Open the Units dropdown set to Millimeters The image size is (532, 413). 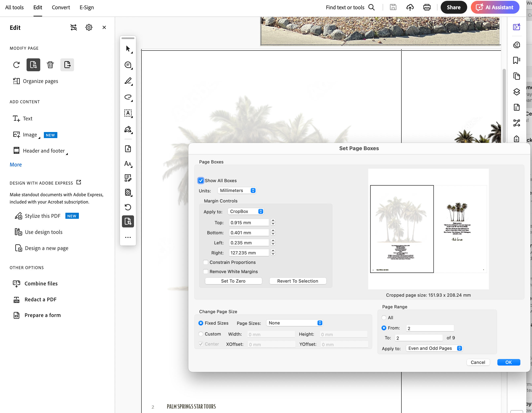tap(237, 190)
